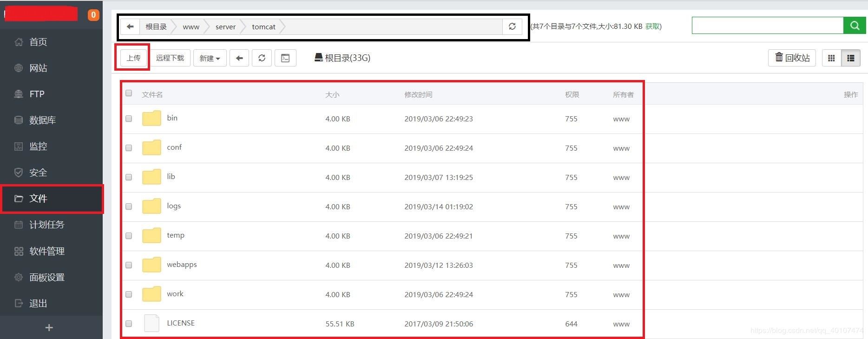Click the globe icon beside 网站

(x=19, y=68)
